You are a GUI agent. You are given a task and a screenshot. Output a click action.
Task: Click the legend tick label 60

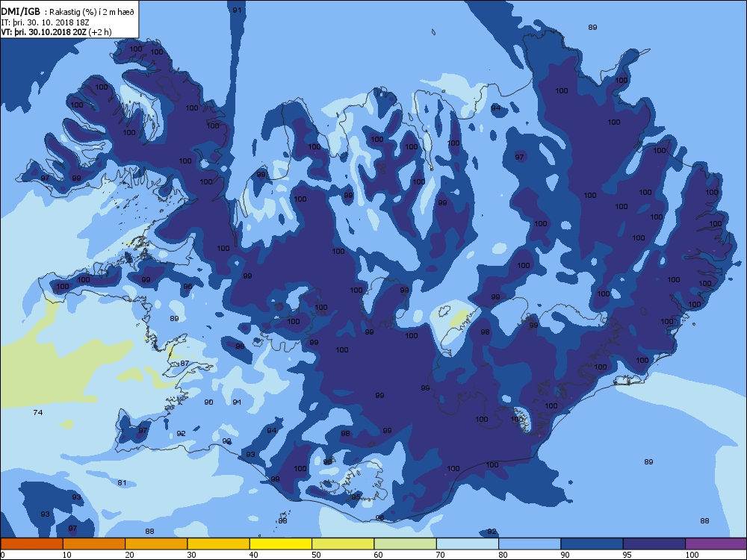click(x=378, y=555)
